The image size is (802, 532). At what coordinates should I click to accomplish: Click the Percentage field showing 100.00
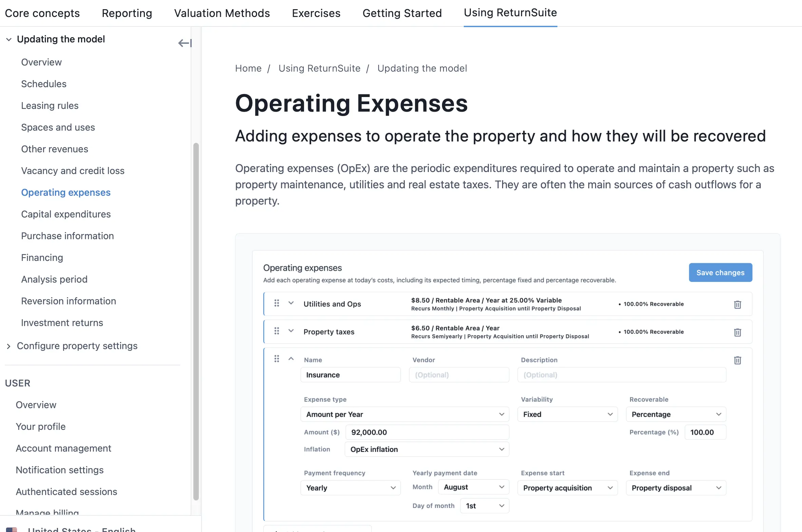705,432
